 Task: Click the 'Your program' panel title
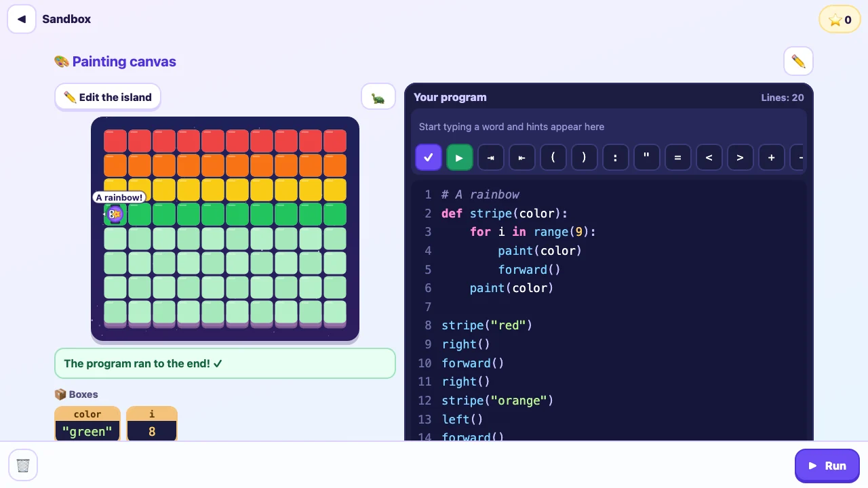coord(450,97)
